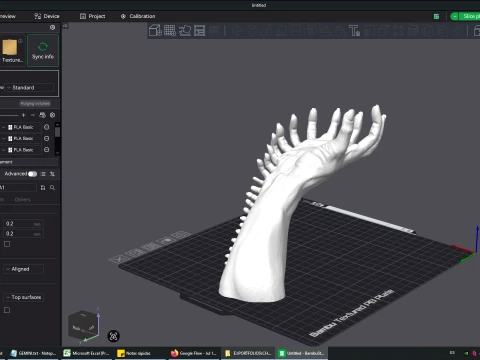Viewport: 480px width, 360px height.
Task: Select the Text shape tool
Action: pos(354,31)
